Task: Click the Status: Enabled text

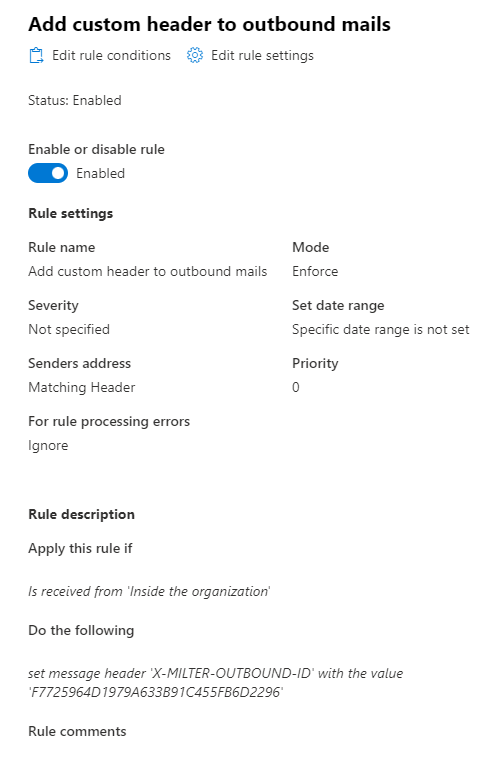Action: click(x=75, y=100)
